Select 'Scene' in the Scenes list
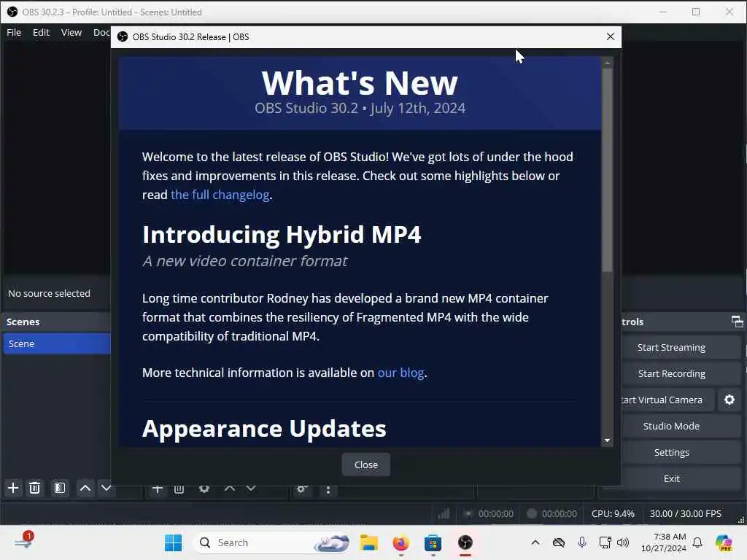Image resolution: width=747 pixels, height=560 pixels. tap(57, 343)
